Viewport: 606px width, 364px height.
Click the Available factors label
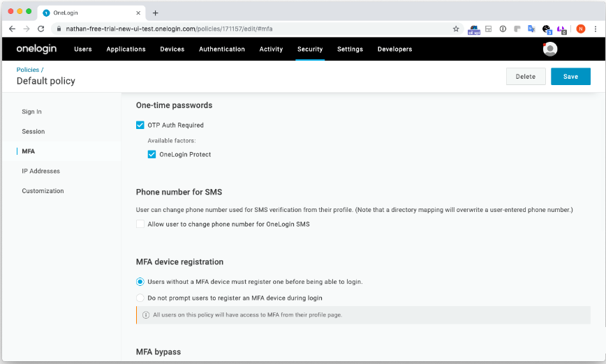(x=172, y=140)
